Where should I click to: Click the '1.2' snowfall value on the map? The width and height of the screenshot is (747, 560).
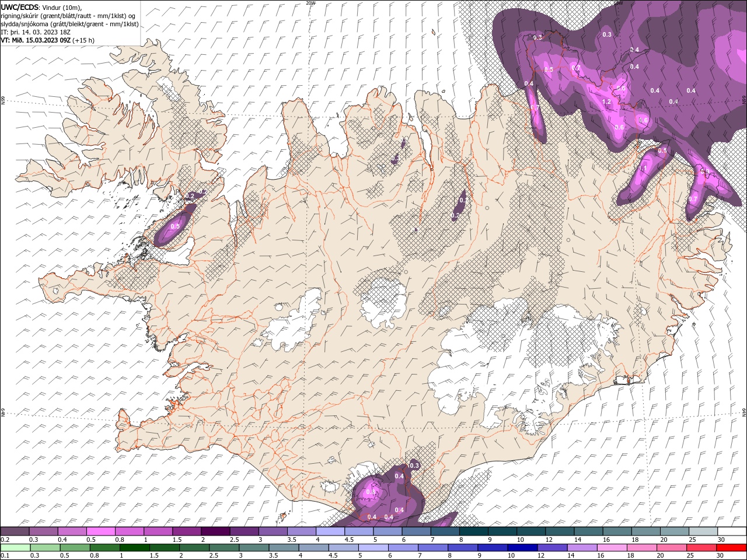pos(606,101)
